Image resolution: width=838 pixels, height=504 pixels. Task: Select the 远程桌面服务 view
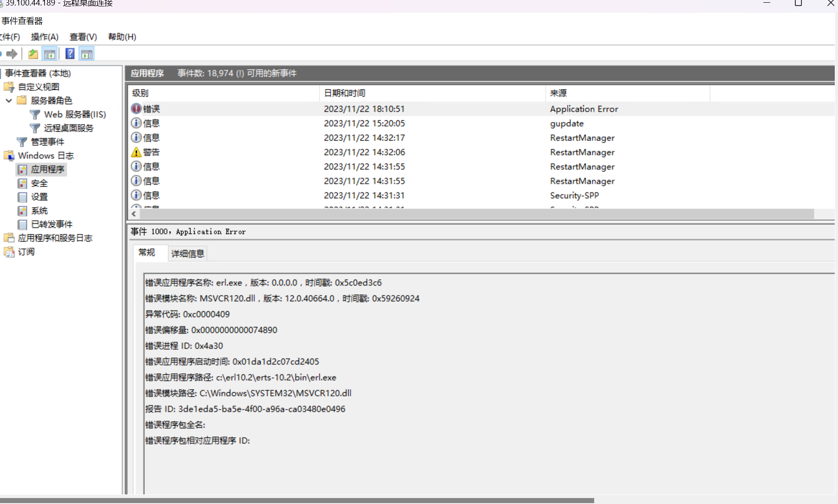click(69, 128)
